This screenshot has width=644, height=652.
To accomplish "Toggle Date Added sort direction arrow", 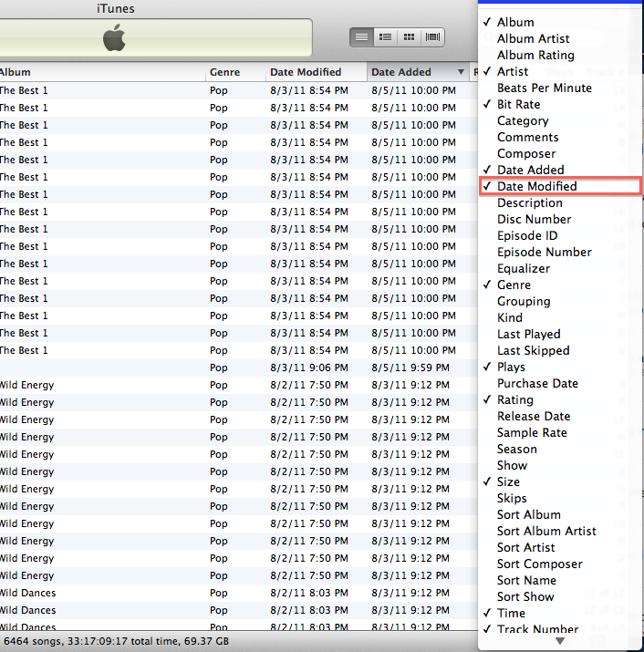I will pyautogui.click(x=461, y=72).
